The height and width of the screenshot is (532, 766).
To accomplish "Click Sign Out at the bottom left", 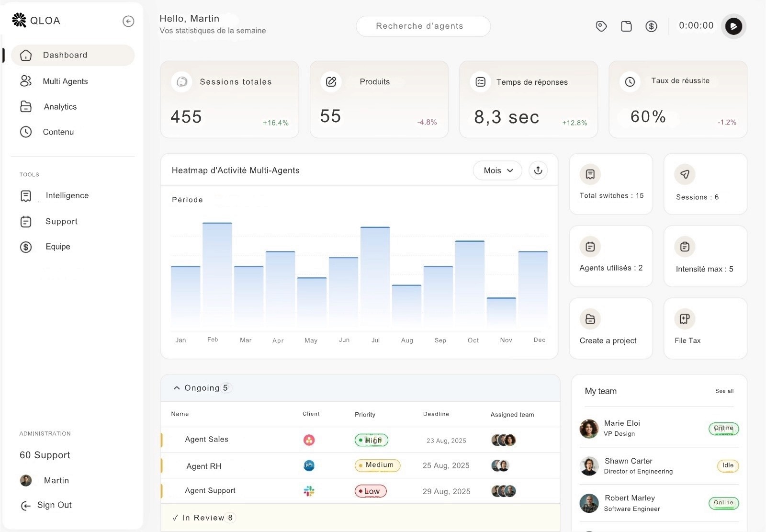I will pyautogui.click(x=54, y=505).
